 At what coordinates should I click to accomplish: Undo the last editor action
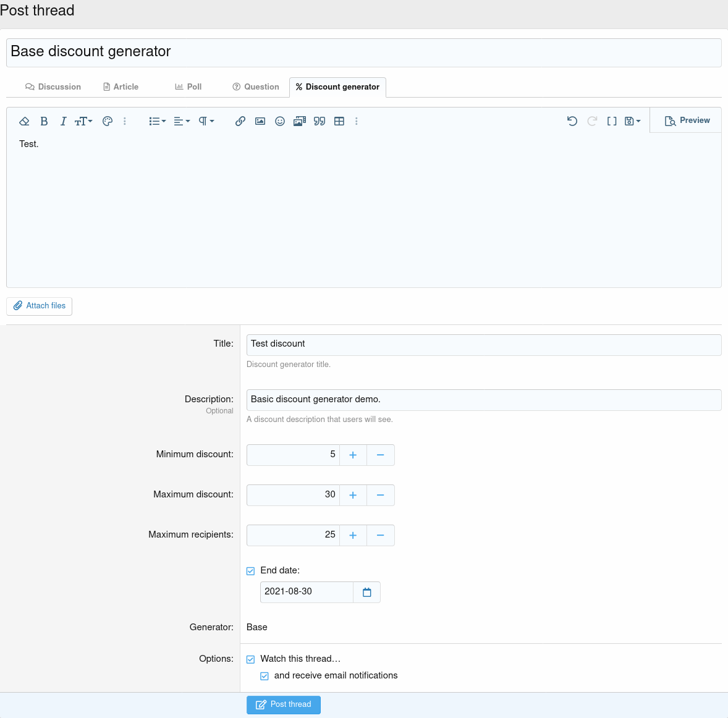[572, 121]
